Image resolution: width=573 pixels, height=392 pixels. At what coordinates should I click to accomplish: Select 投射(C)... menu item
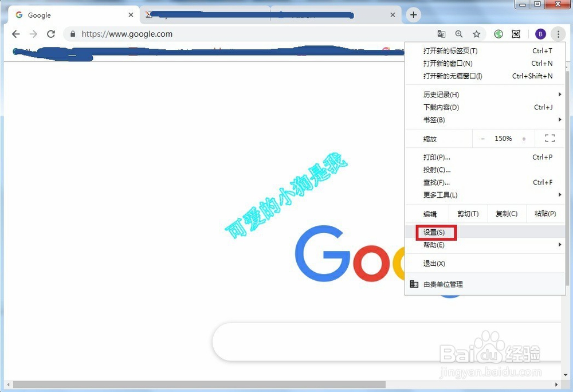485,170
